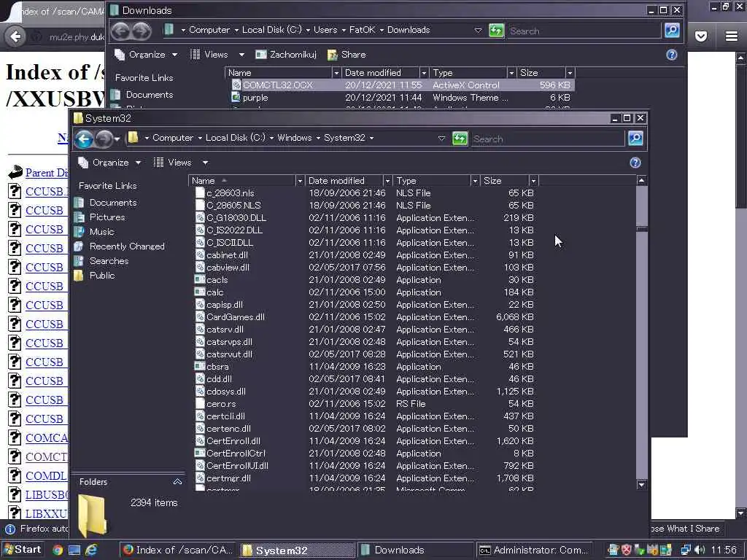Launch Chrome from quick launch
This screenshot has height=560, width=747.
point(58,550)
